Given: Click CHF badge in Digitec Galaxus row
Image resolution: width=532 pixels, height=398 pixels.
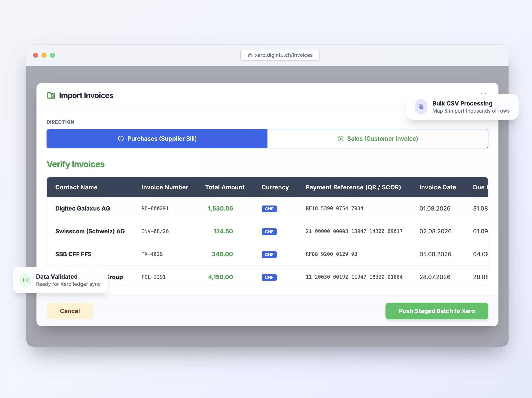Looking at the screenshot, I should [269, 209].
